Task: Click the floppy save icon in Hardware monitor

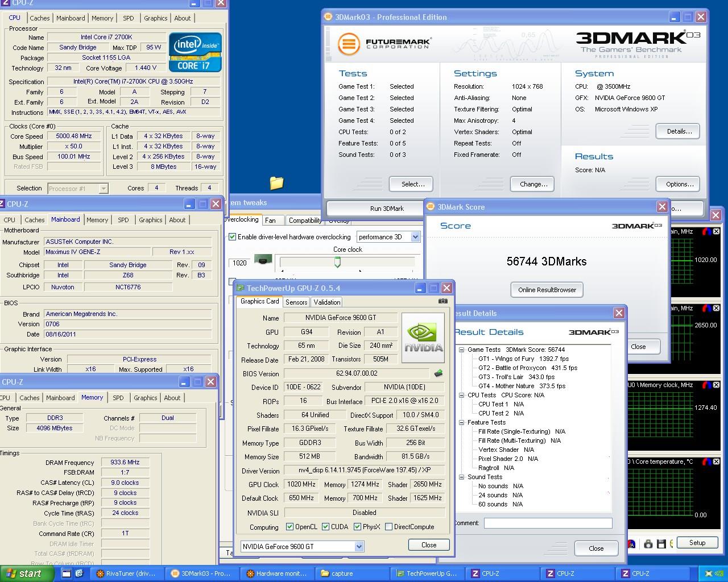Action: tap(662, 544)
